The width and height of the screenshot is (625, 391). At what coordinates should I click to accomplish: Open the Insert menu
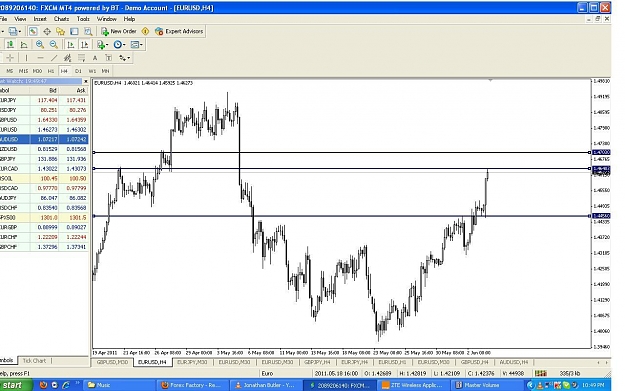click(x=40, y=19)
